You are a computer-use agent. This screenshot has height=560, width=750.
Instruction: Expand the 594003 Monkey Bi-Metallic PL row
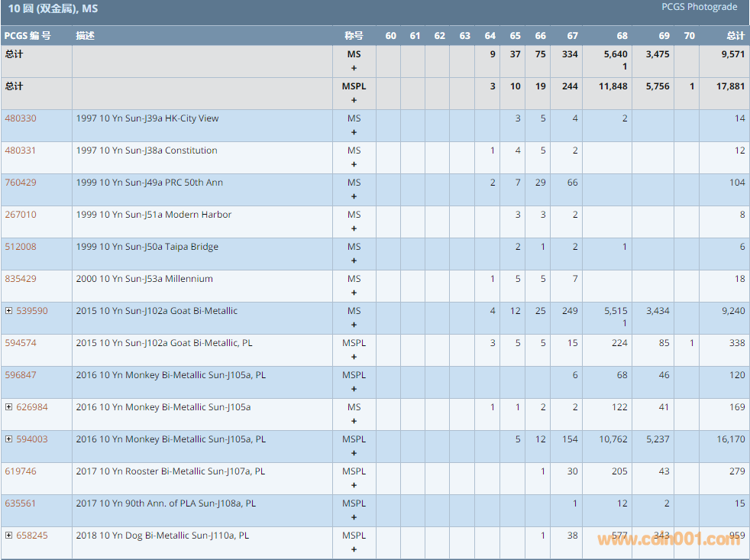pos(9,439)
